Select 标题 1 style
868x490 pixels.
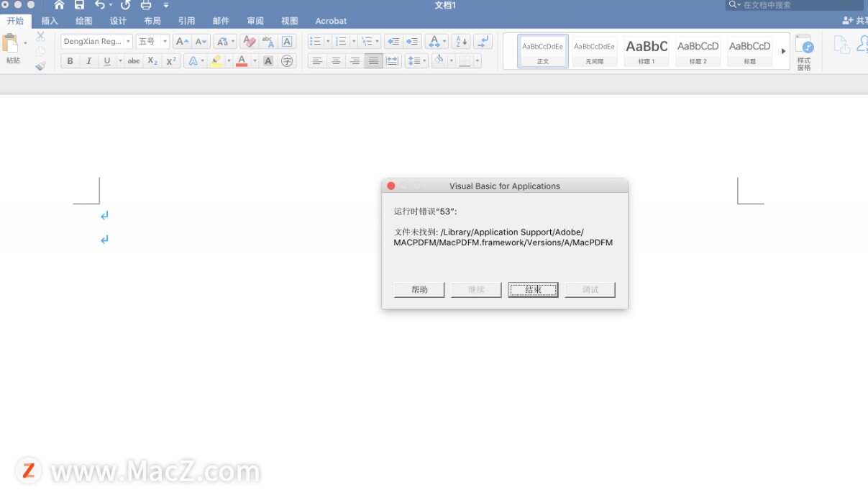[x=647, y=51]
